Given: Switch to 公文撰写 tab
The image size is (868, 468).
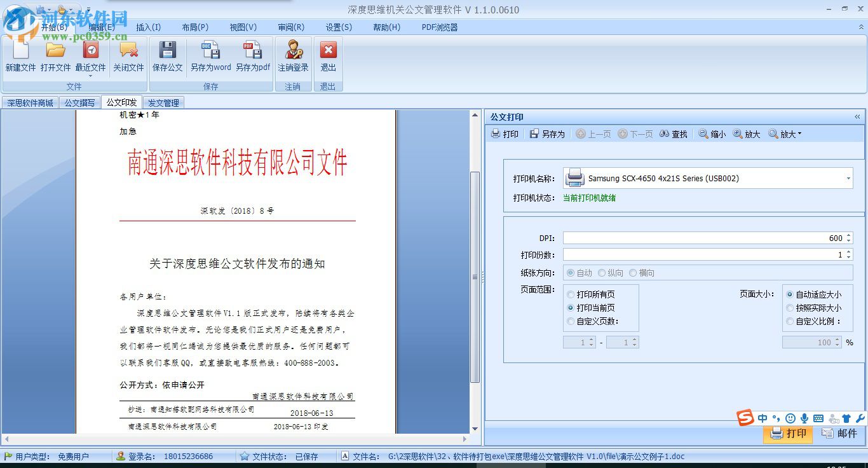Looking at the screenshot, I should pyautogui.click(x=80, y=102).
